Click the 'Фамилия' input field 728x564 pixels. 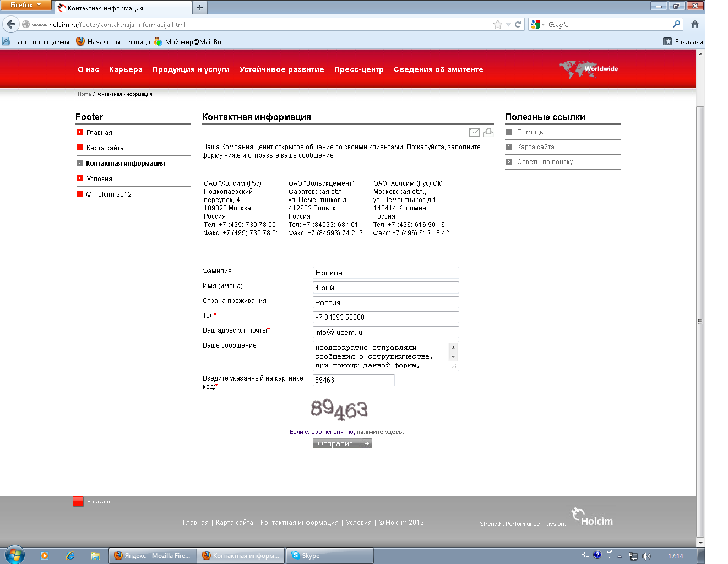385,273
